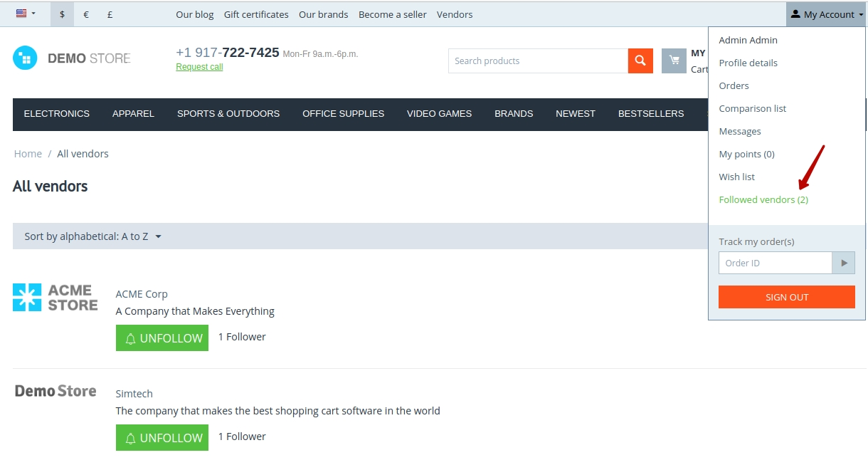Click the Request call link
Screen dimensions: 868x465
click(199, 67)
